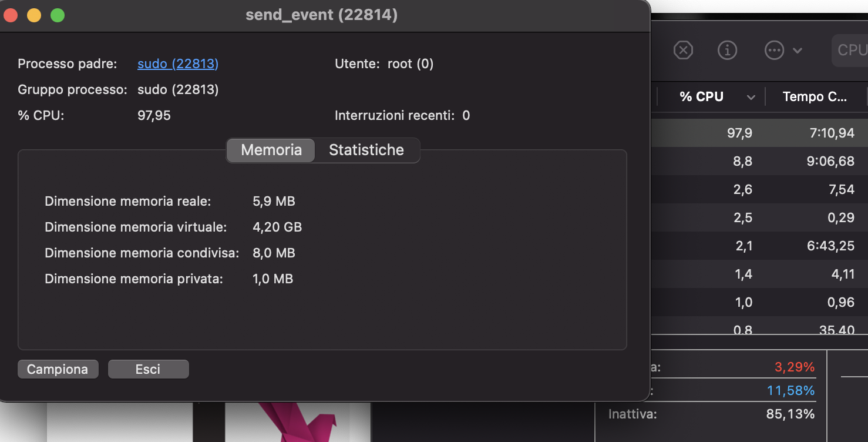This screenshot has height=442, width=868.
Task: Switch to the Statistiche tab
Action: [366, 150]
